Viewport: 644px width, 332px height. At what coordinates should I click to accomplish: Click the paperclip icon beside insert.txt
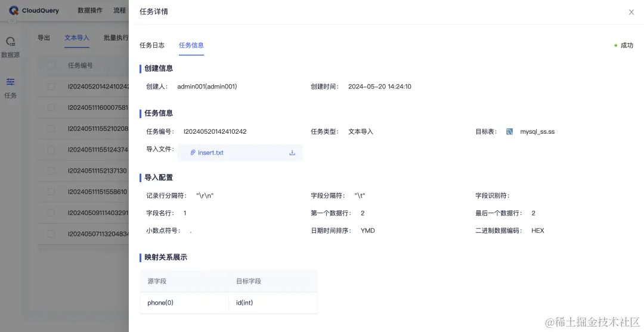[x=193, y=153]
